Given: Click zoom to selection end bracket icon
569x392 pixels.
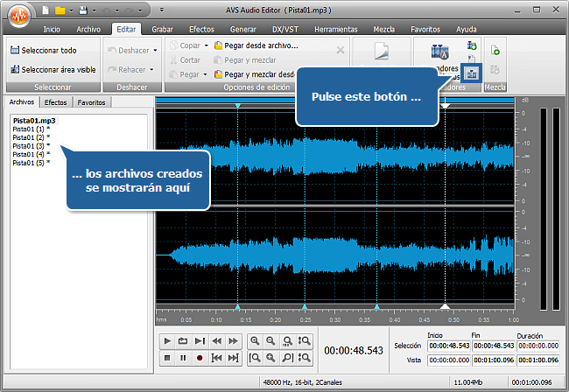Looking at the screenshot, I should point(287,358).
